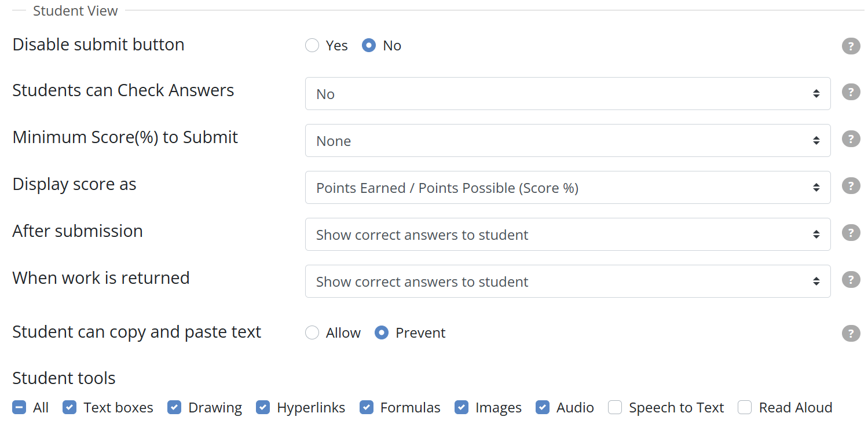868x424 pixels.
Task: Show help for Display score as
Action: click(x=851, y=186)
